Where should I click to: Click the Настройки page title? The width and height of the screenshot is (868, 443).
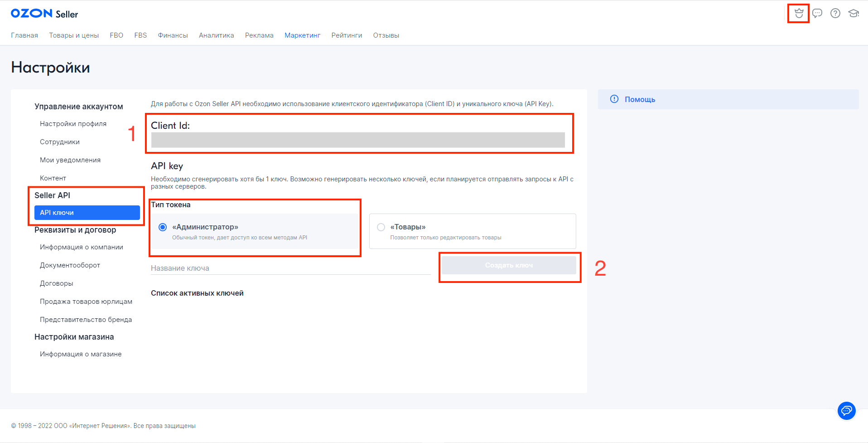pyautogui.click(x=50, y=68)
